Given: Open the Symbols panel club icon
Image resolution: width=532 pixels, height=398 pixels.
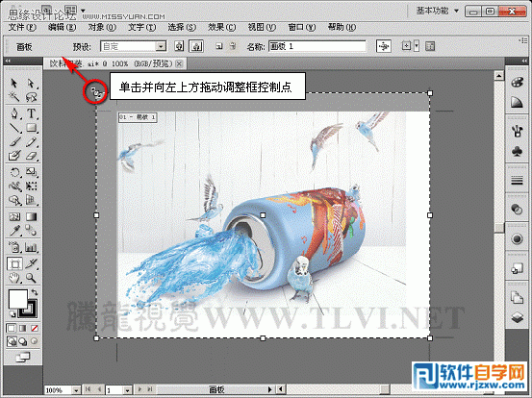Looking at the screenshot, I should (x=517, y=151).
